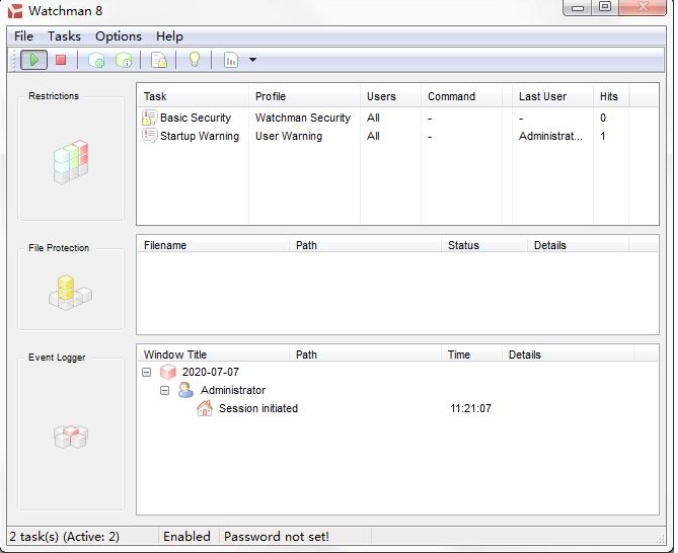Click the Hits value 1 cell
Screen dimensions: 678x553
603,136
